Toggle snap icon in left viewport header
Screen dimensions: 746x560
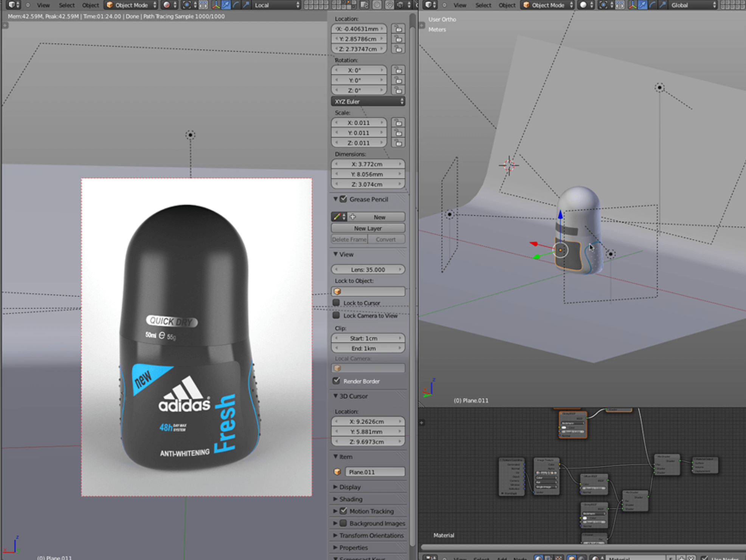point(389,5)
